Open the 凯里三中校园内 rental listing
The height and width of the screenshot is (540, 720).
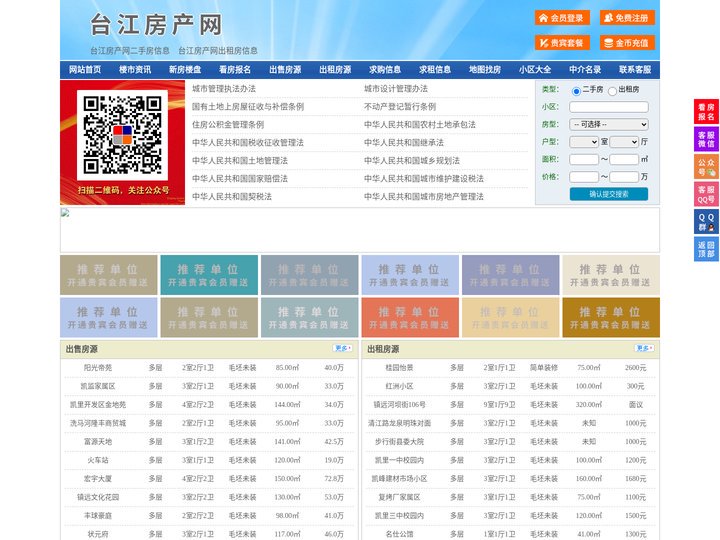[x=399, y=516]
